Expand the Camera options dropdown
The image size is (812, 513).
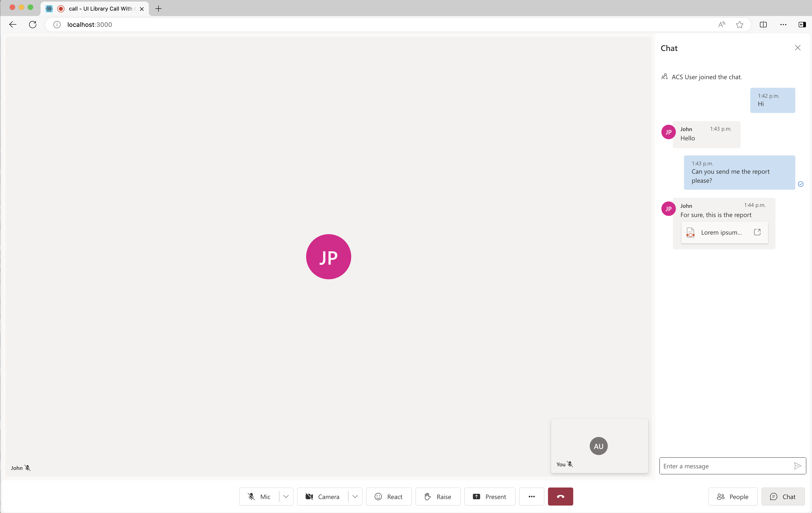click(x=354, y=497)
